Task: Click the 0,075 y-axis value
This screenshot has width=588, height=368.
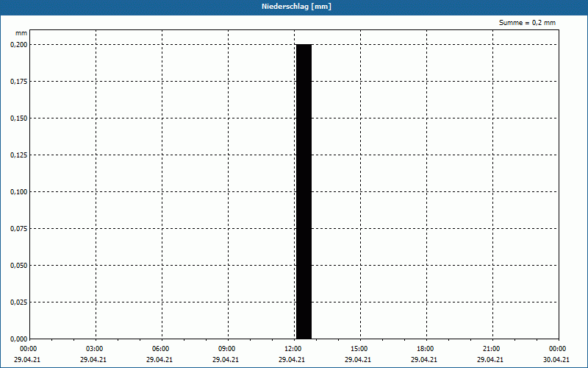Action: pos(19,228)
